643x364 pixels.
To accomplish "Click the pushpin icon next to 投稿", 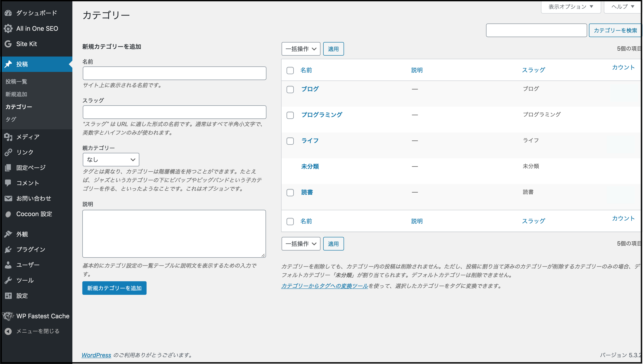I will pos(8,64).
